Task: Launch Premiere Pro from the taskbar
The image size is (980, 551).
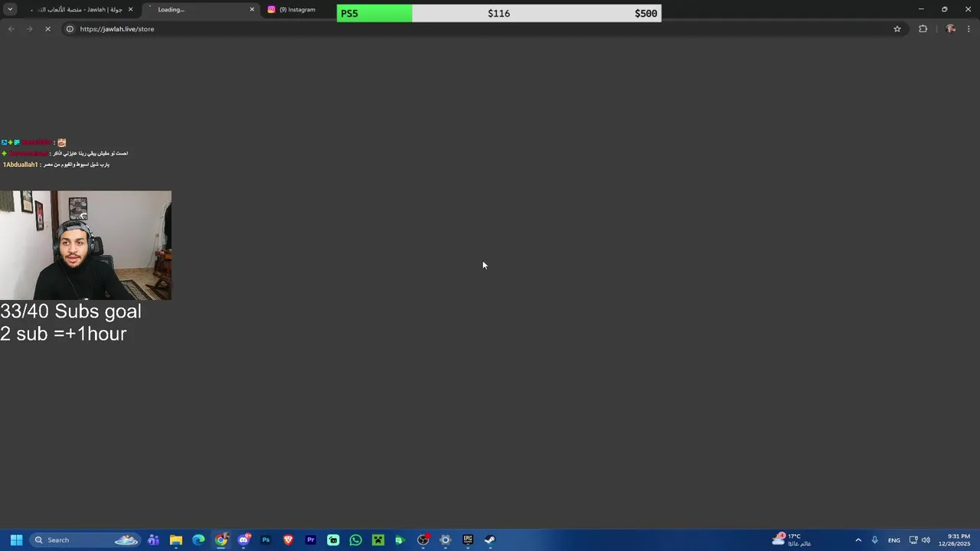Action: point(311,540)
